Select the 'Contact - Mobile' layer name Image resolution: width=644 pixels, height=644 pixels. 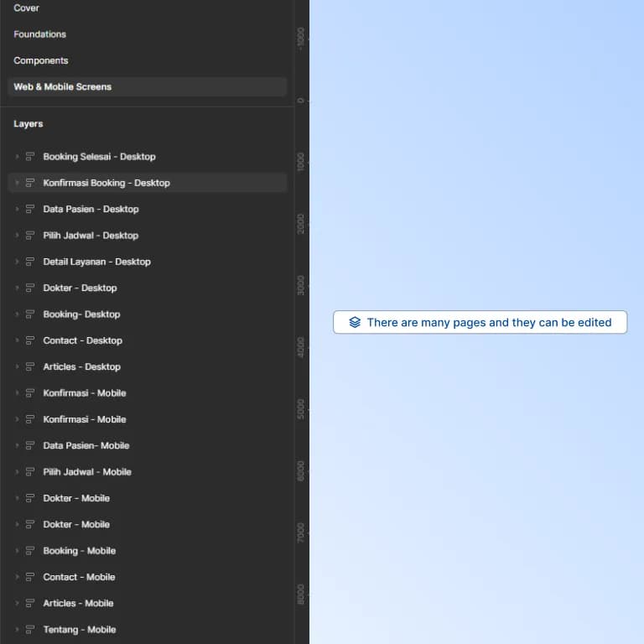[x=80, y=577]
